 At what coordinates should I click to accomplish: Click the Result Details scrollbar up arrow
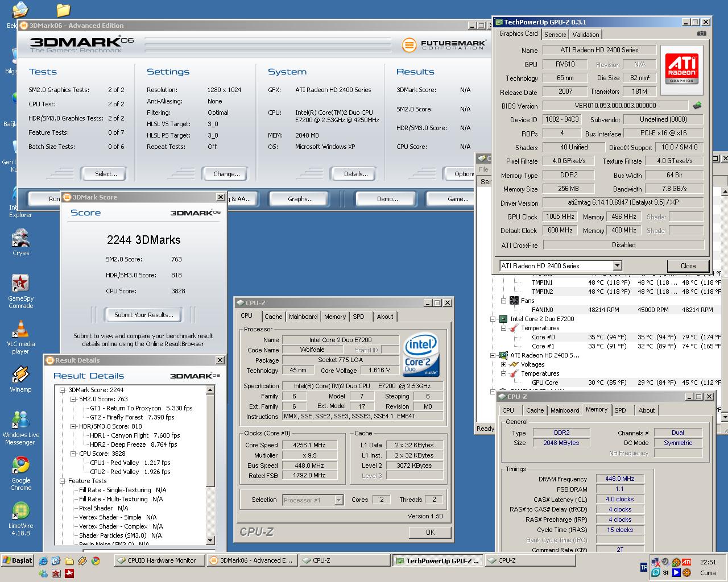(210, 390)
